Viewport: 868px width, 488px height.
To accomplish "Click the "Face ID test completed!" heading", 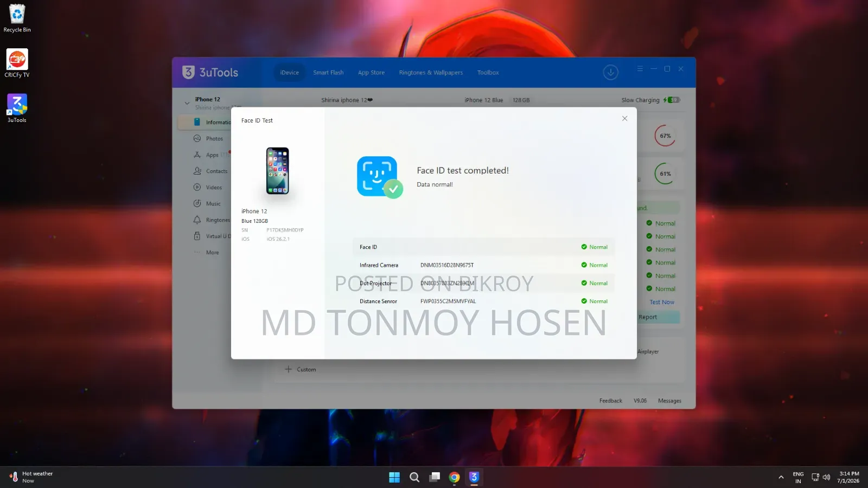I will 463,170.
